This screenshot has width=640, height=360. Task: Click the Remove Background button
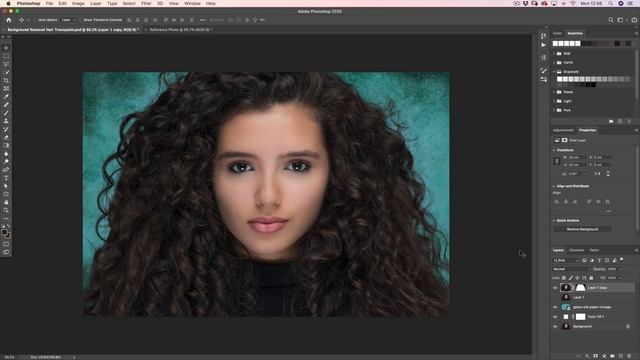click(x=582, y=229)
